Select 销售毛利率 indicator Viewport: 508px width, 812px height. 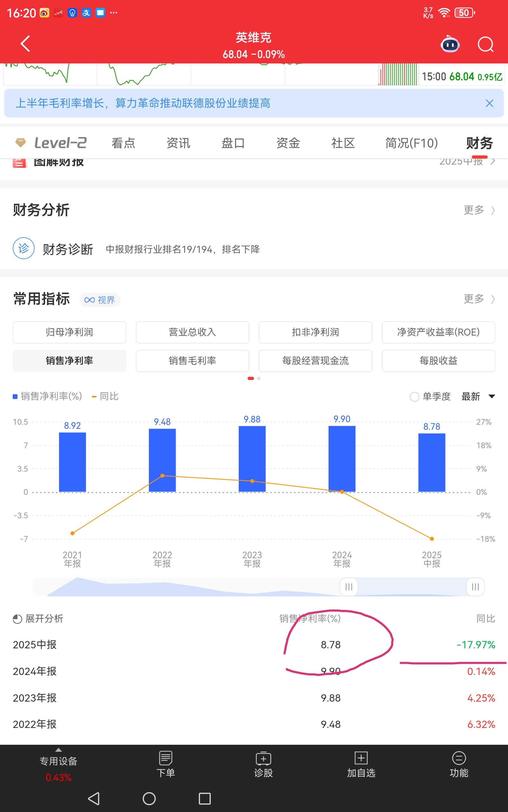pos(192,361)
